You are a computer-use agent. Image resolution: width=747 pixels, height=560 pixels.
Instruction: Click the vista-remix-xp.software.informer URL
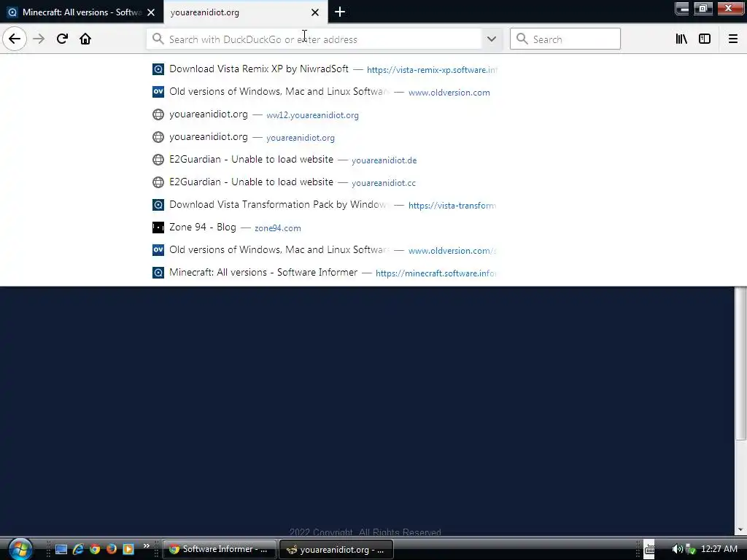pos(432,70)
